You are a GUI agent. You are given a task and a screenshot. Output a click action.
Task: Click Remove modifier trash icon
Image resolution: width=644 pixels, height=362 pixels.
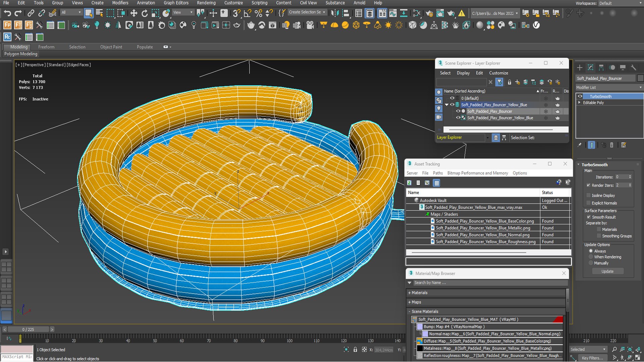click(x=611, y=145)
